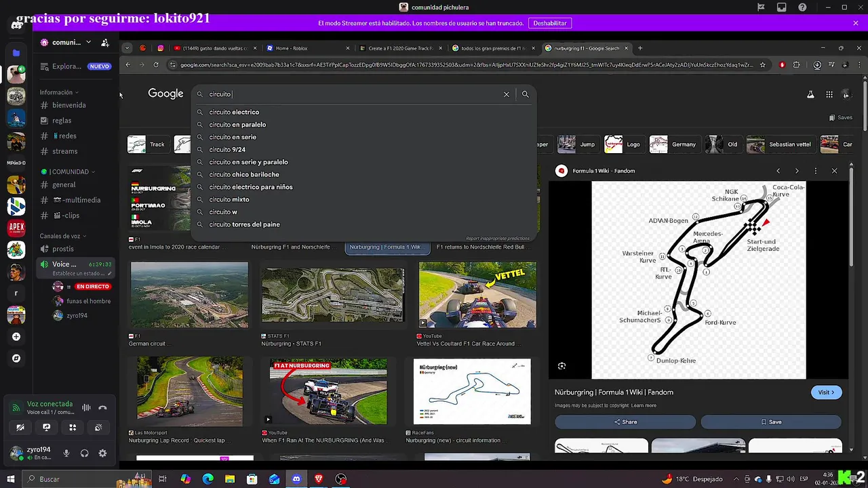Deafen audio with headphones icon
The height and width of the screenshot is (488, 868).
click(84, 453)
